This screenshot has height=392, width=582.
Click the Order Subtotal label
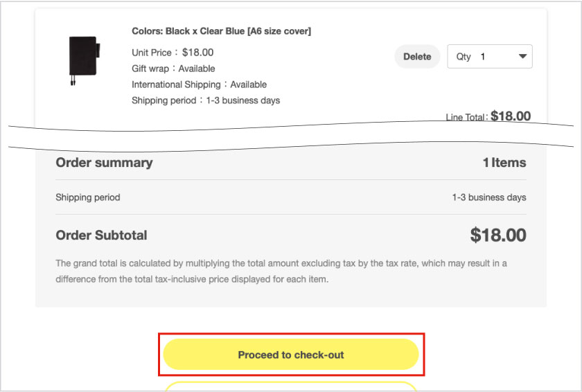click(x=101, y=235)
